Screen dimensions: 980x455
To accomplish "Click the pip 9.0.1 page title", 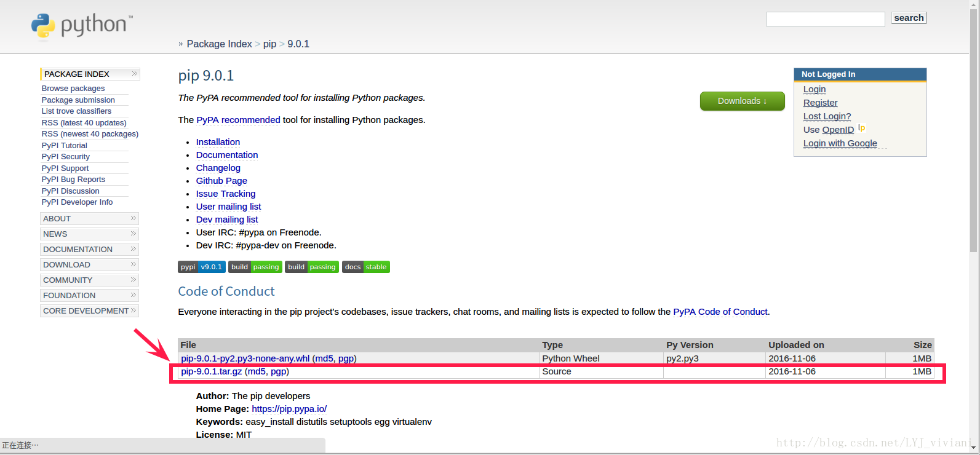I will click(x=206, y=76).
